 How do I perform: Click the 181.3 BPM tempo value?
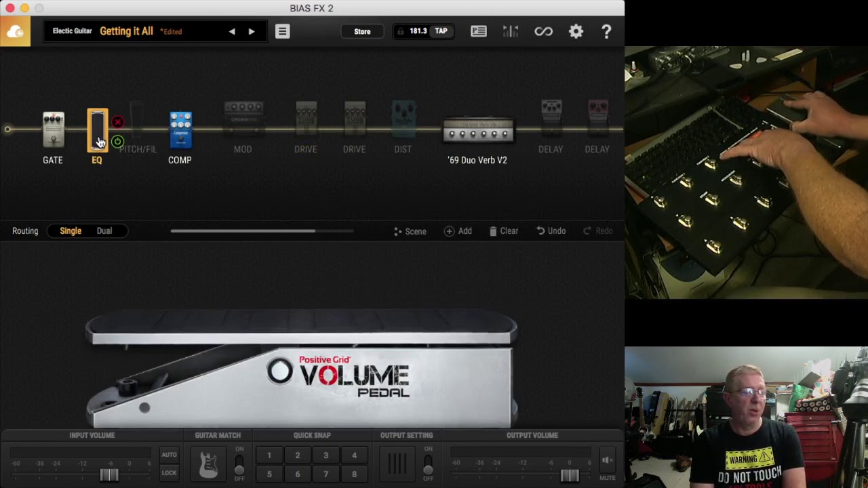(418, 31)
